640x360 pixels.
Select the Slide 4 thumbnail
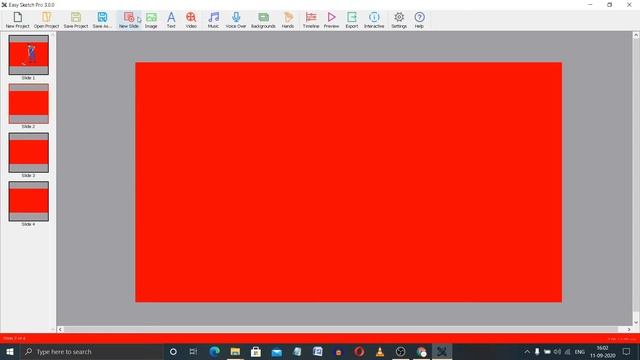click(x=29, y=202)
